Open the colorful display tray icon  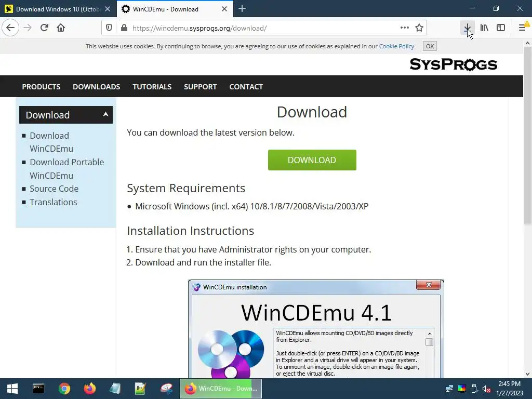click(462, 389)
